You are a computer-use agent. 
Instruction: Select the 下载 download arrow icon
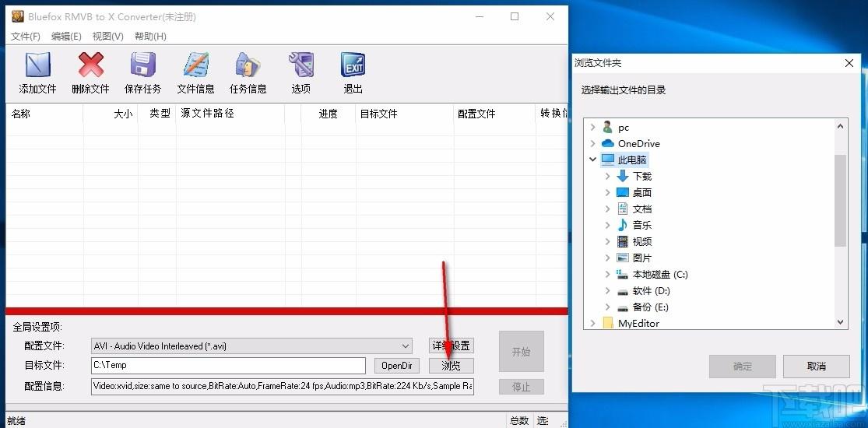pos(623,176)
